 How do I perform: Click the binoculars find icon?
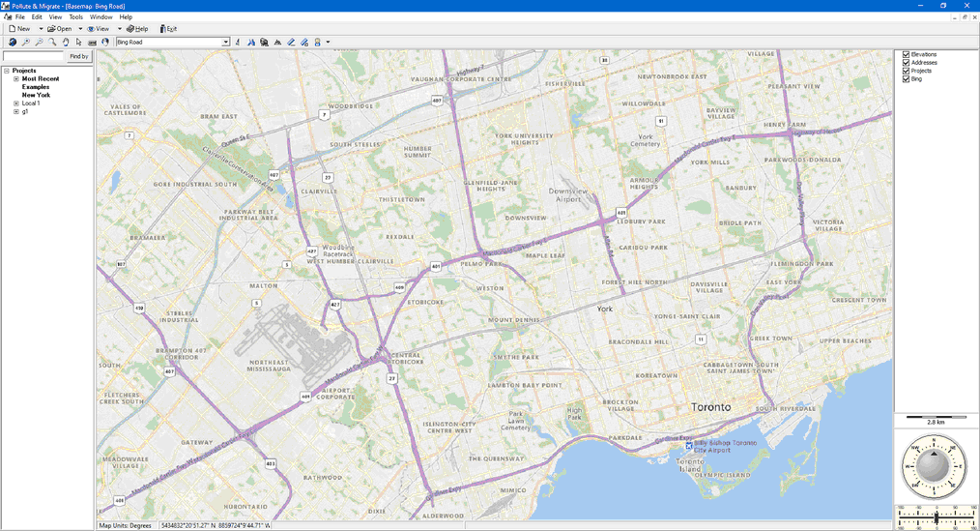tap(264, 43)
